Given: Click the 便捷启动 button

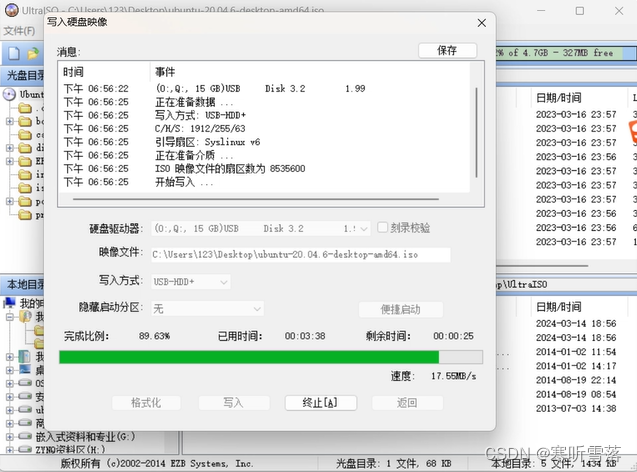Looking at the screenshot, I should coord(401,310).
